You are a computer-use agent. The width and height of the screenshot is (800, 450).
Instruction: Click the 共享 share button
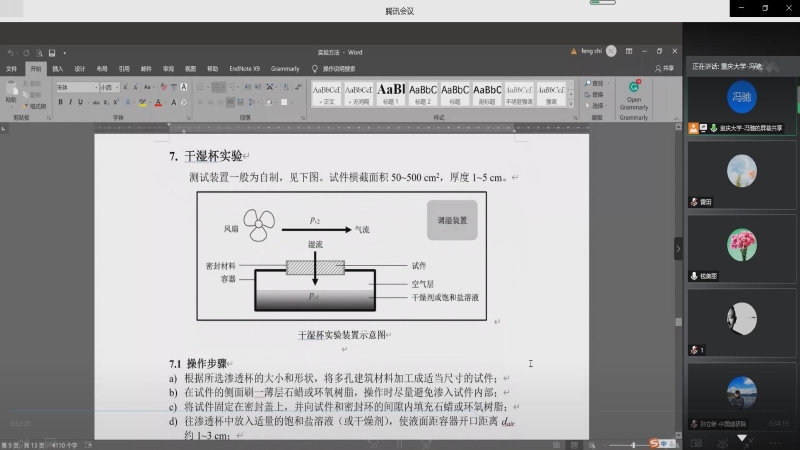coord(664,68)
